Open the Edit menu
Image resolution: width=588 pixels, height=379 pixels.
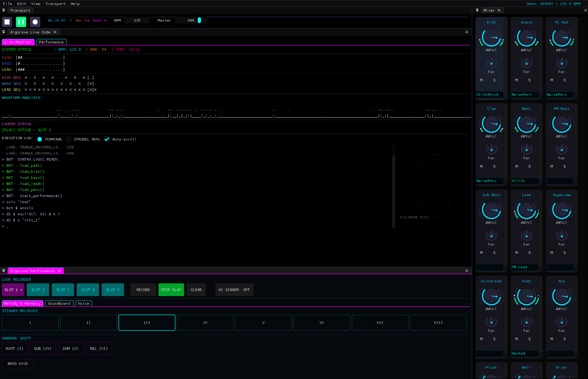pos(22,4)
